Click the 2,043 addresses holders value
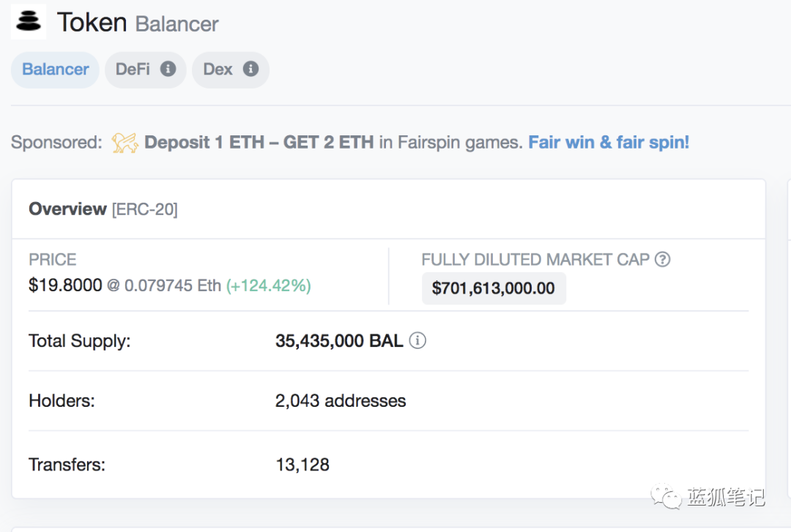 [x=341, y=401]
